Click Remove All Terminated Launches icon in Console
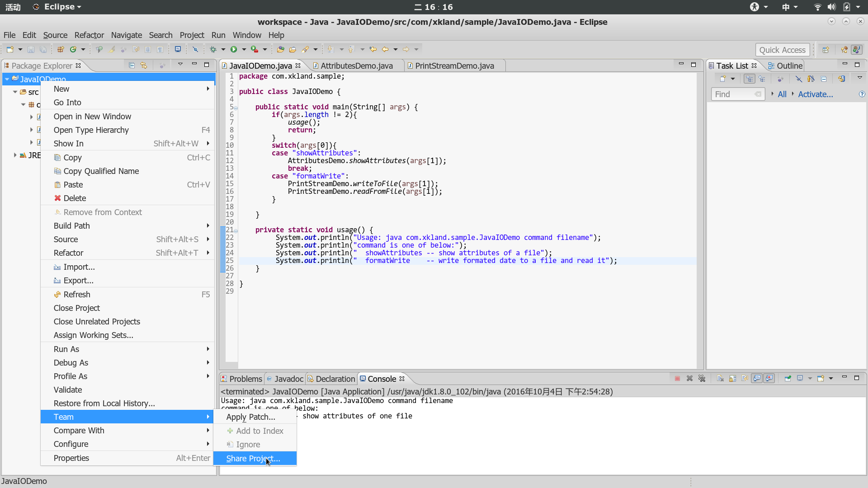Viewport: 868px width, 488px height. (702, 379)
